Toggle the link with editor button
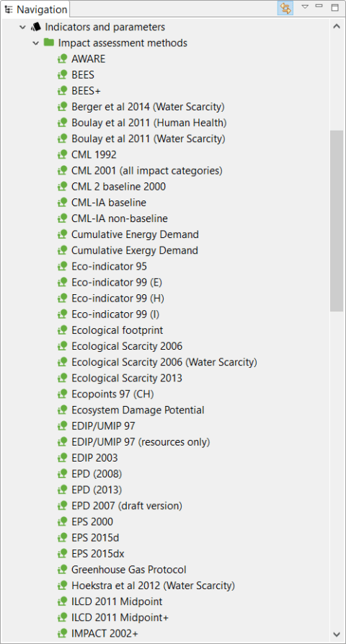 click(285, 8)
